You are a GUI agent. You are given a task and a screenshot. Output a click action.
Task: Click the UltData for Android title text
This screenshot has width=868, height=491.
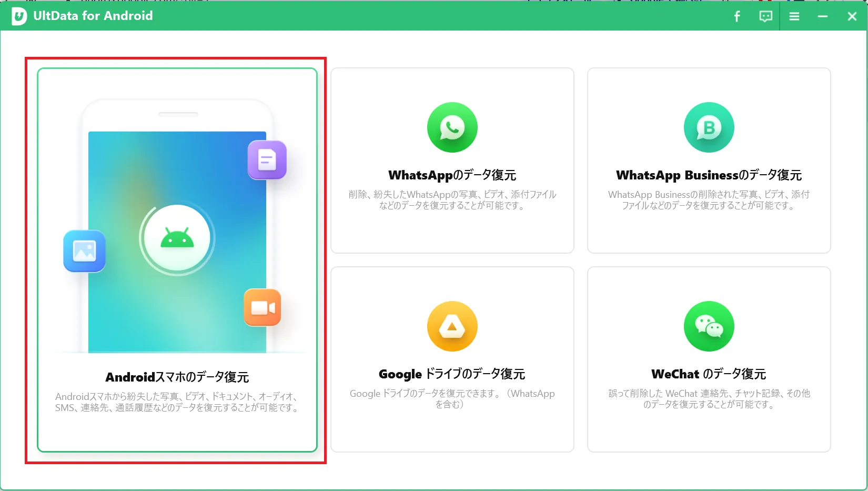pyautogui.click(x=94, y=16)
